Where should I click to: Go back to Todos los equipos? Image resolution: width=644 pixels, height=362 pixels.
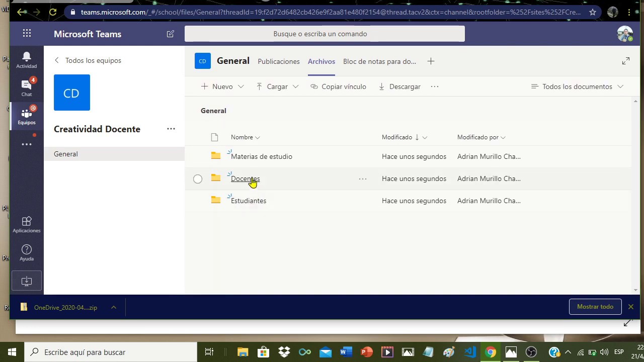coord(88,60)
